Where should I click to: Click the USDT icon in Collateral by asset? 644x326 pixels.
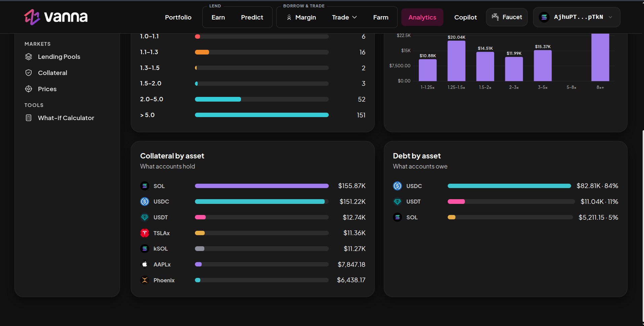pos(145,217)
